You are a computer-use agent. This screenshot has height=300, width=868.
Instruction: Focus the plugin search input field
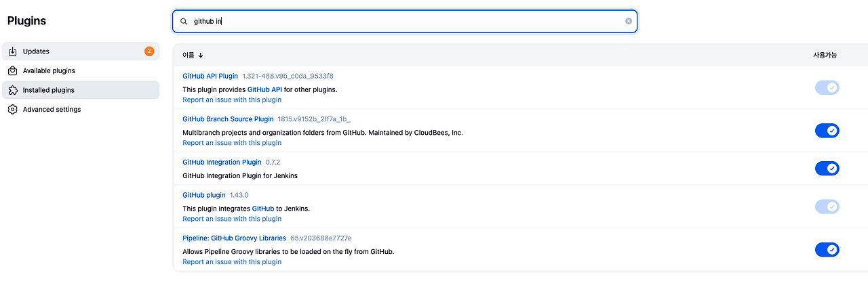tap(405, 21)
